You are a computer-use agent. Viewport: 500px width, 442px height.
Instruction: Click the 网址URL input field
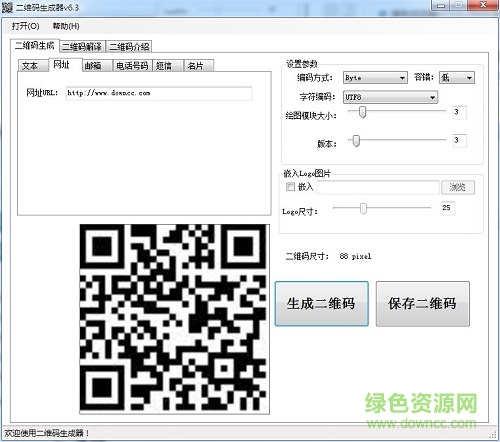click(159, 93)
